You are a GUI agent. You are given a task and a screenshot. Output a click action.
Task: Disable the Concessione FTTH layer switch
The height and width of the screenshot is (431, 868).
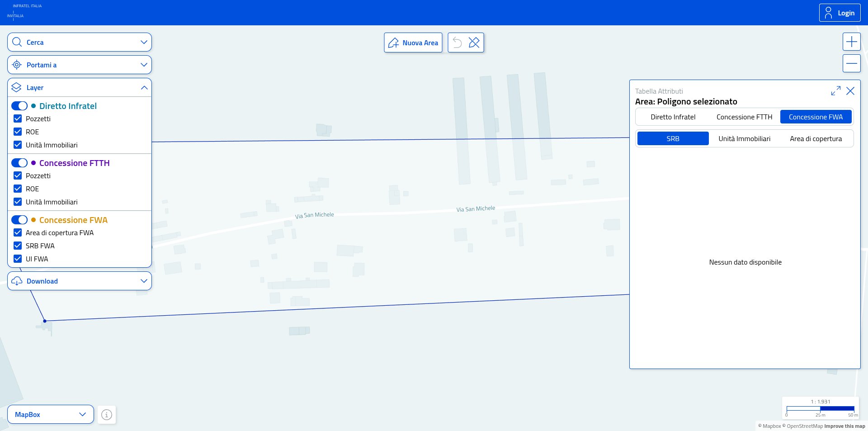point(19,163)
